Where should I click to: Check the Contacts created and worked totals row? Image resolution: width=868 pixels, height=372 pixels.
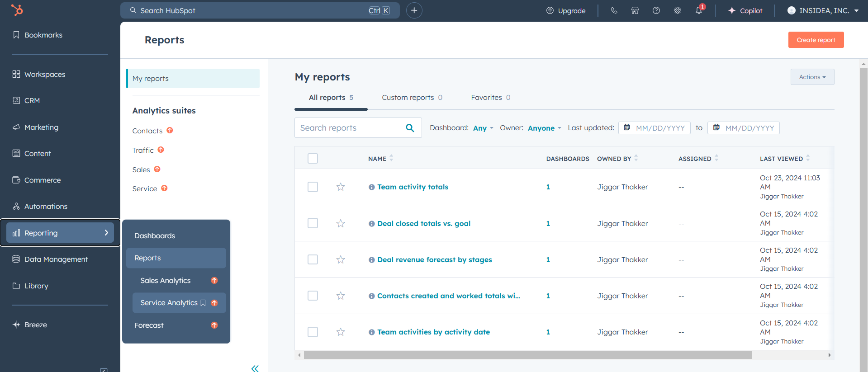tap(313, 296)
